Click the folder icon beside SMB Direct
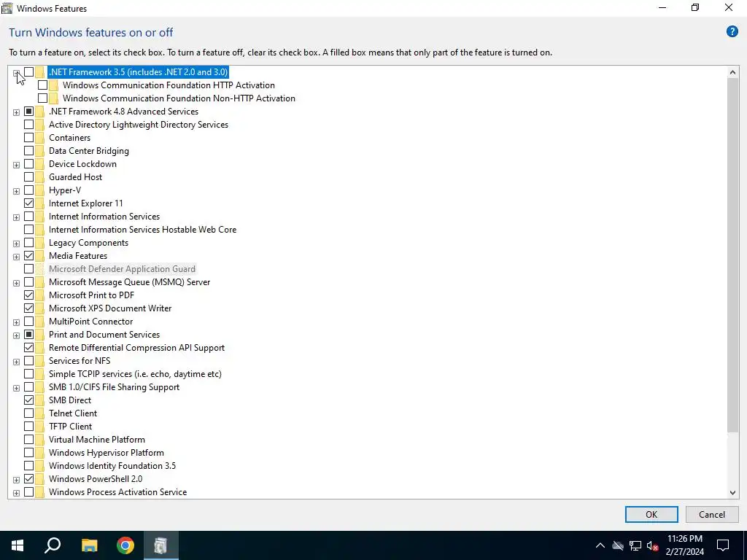747x560 pixels. click(39, 400)
